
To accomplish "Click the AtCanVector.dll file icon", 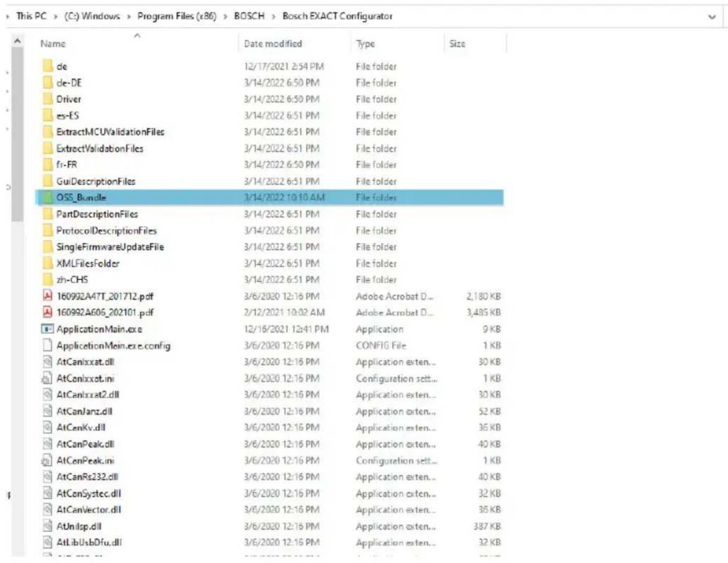I will point(48,509).
